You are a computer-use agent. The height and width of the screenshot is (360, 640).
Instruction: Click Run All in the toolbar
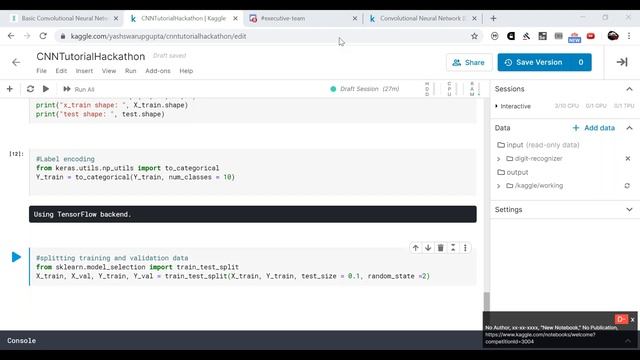tap(79, 89)
